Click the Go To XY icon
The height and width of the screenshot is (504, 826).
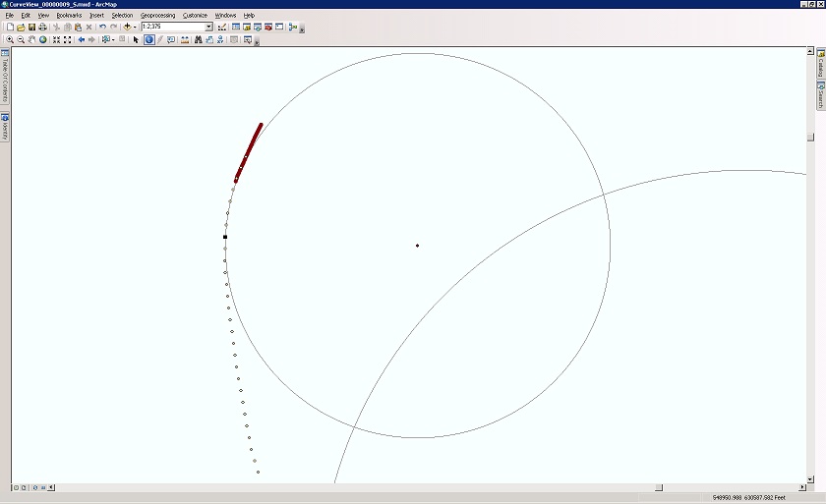click(220, 39)
